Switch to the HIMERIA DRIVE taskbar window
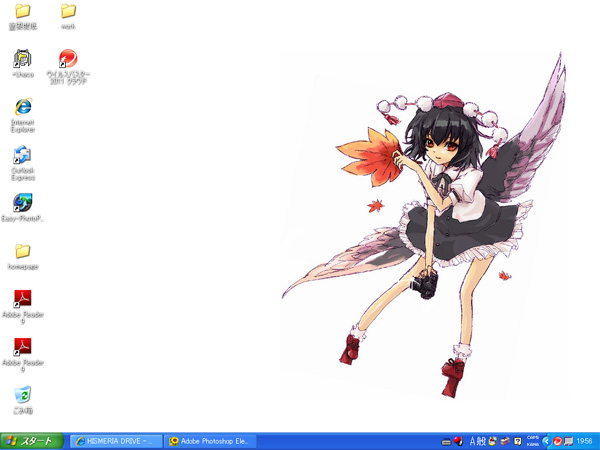600x450 pixels. 116,441
